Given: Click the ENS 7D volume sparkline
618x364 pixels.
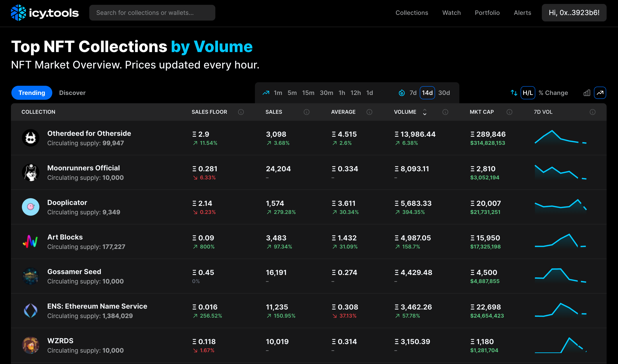Looking at the screenshot, I should 561,310.
